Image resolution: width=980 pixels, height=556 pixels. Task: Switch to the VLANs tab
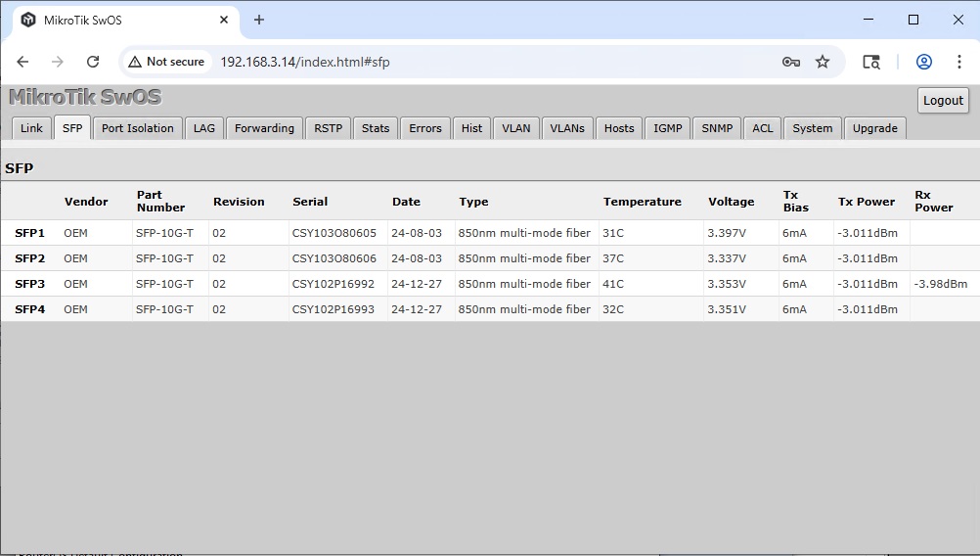[567, 128]
